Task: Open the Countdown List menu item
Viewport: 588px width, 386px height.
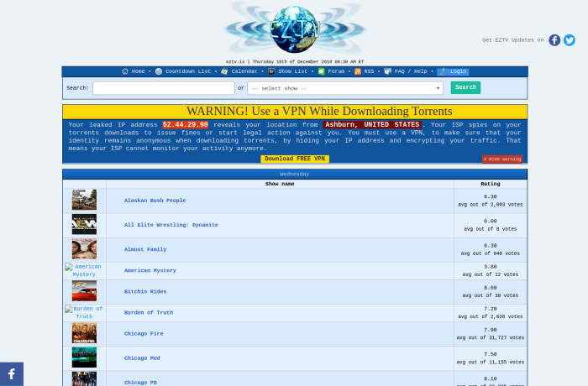Action: click(x=188, y=71)
